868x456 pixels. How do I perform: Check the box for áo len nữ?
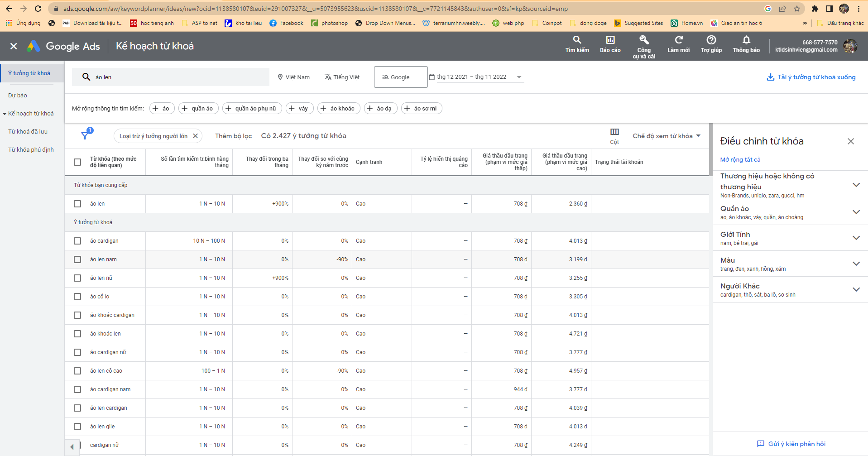point(77,278)
